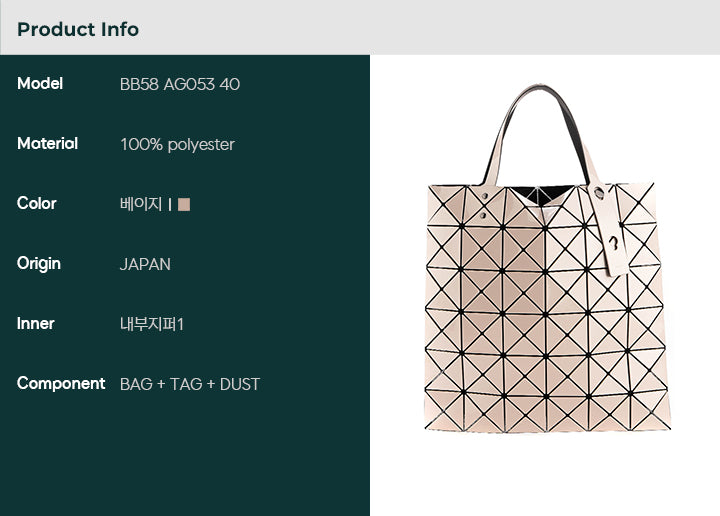Select the model number BB58 AG053 40
Screen dimensions: 720x516
click(x=180, y=84)
